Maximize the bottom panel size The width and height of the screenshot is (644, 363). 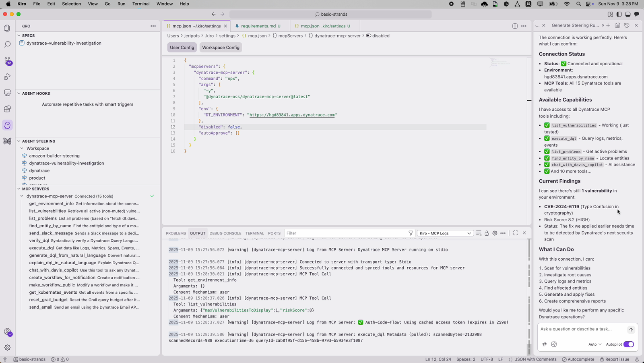516,233
